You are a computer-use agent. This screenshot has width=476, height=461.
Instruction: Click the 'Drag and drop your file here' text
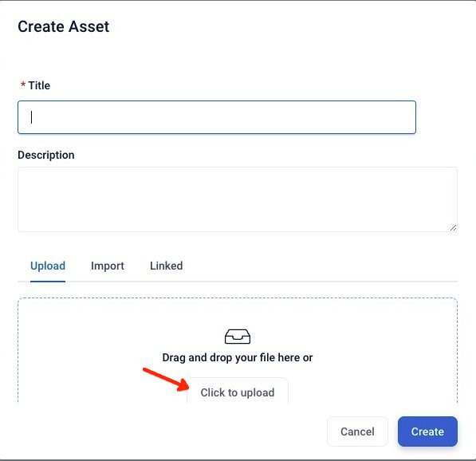[x=238, y=357]
